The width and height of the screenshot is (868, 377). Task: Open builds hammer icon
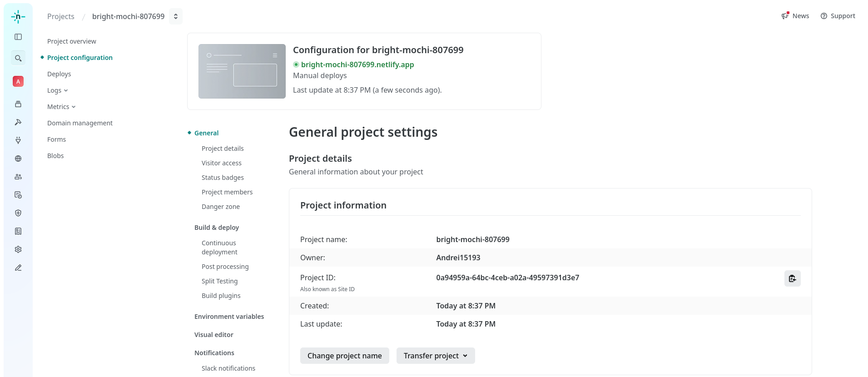tap(18, 122)
